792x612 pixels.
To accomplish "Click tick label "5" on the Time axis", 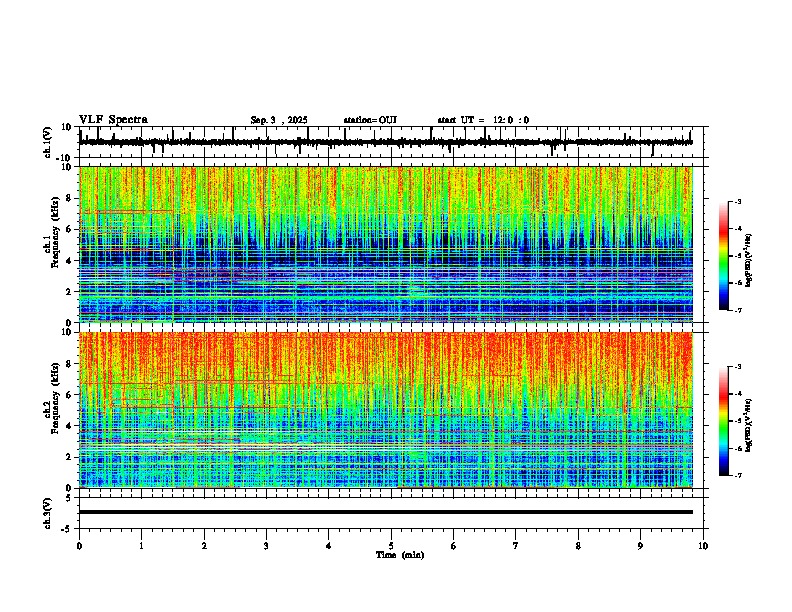I will pos(391,546).
